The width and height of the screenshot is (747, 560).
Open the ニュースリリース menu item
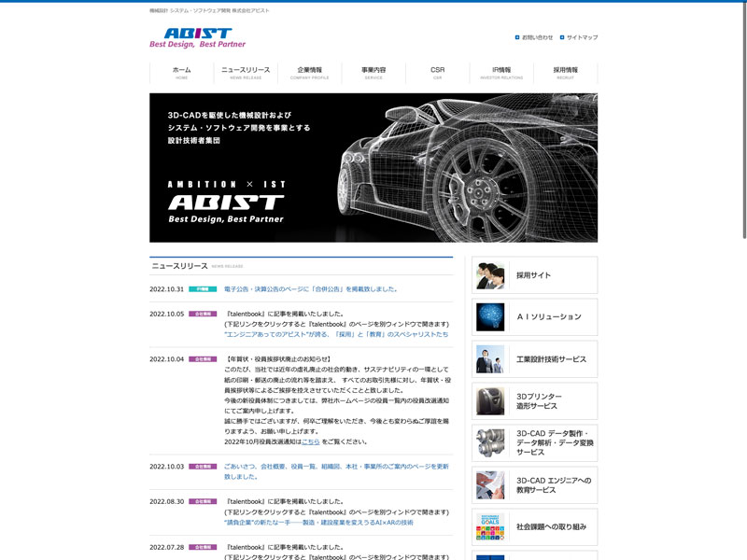246,73
